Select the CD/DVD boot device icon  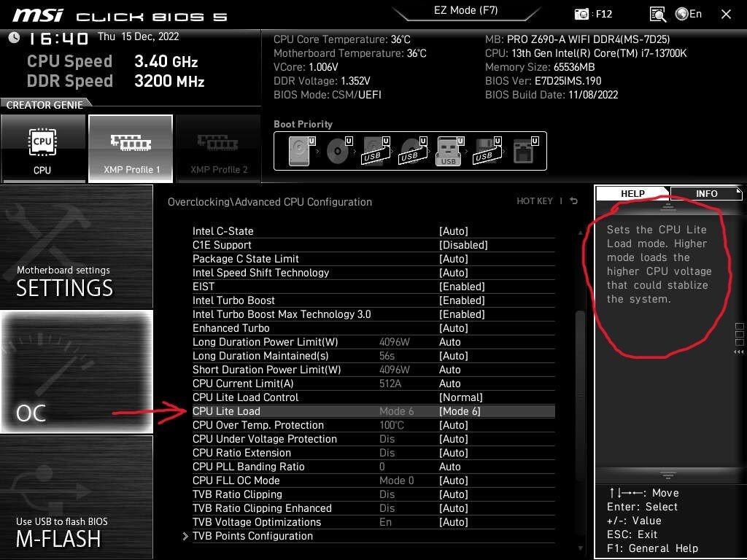338,152
